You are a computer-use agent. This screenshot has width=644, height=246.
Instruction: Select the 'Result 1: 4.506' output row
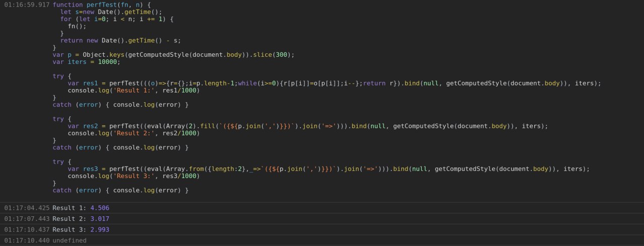pos(322,208)
